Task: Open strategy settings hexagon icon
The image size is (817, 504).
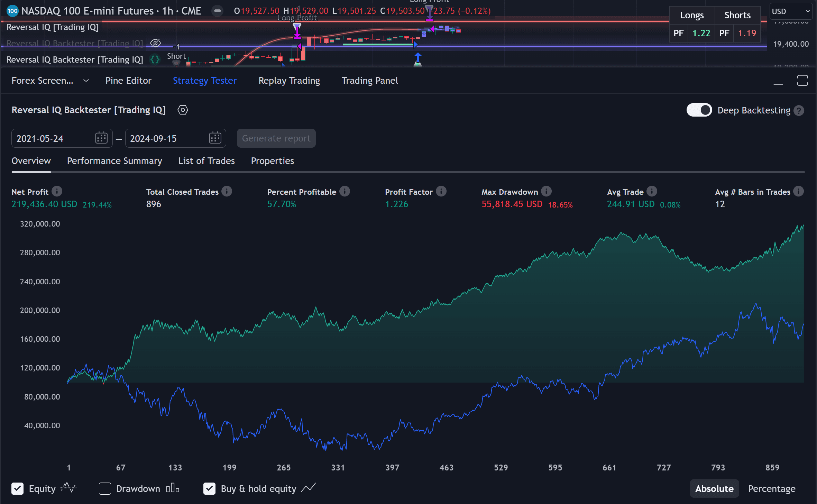Action: [183, 110]
